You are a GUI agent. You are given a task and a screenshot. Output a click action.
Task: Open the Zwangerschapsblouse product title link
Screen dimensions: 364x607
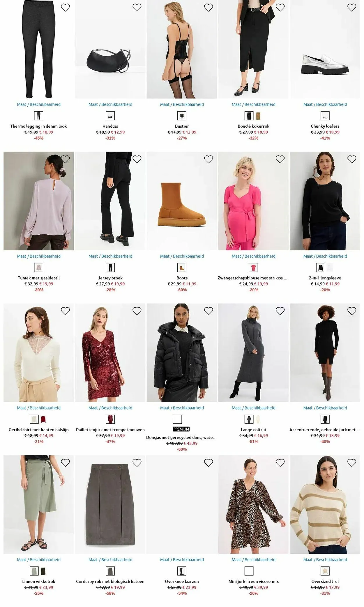[x=252, y=278]
